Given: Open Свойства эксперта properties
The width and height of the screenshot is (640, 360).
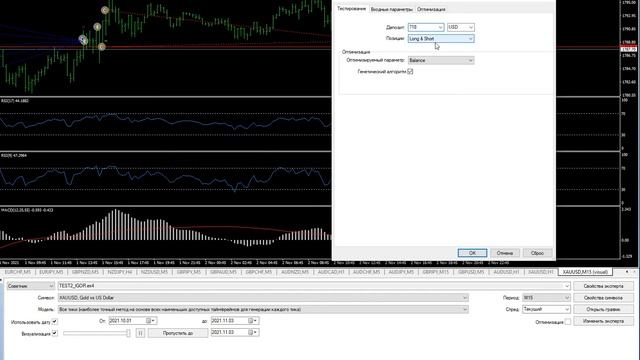Looking at the screenshot, I should [603, 286].
